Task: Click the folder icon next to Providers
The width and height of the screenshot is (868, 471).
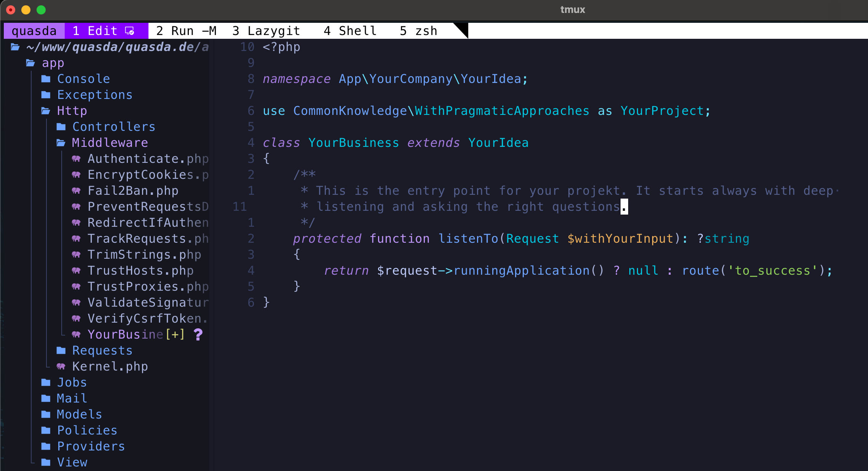Action: click(46, 446)
